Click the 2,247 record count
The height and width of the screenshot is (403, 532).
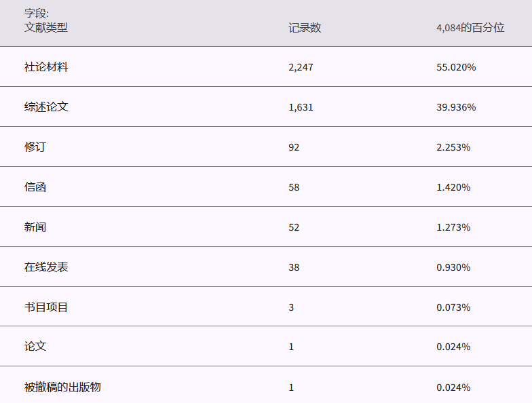click(301, 67)
